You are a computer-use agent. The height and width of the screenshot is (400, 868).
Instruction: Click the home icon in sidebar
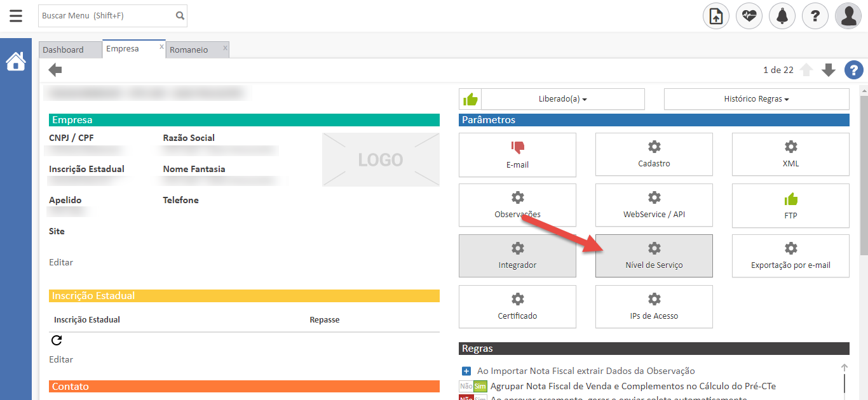coord(16,62)
